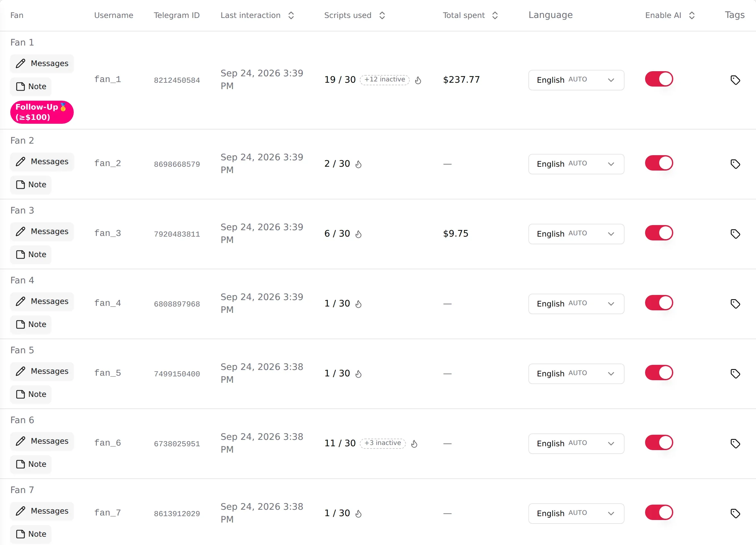Click tag icon in Fan 7 row
This screenshot has width=756, height=545.
click(x=735, y=513)
